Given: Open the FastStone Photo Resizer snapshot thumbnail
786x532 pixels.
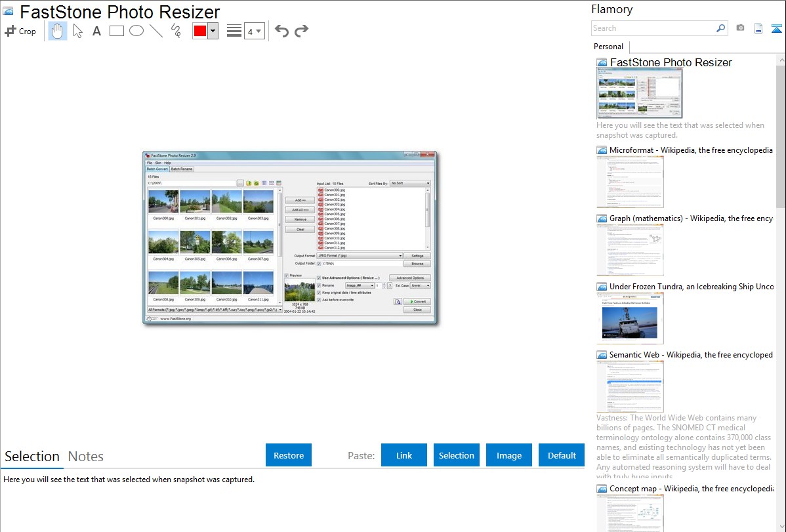Looking at the screenshot, I should (640, 94).
